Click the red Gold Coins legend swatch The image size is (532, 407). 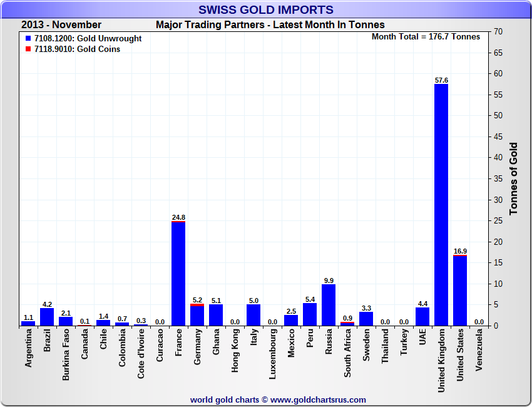pos(28,49)
